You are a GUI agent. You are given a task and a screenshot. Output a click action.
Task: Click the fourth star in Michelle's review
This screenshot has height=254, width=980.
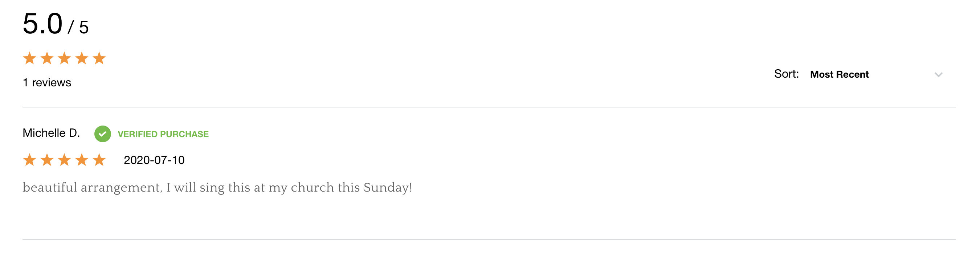click(x=82, y=160)
